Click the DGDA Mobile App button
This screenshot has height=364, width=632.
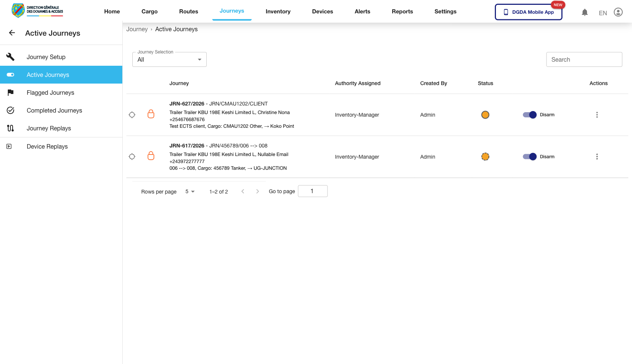coord(528,12)
